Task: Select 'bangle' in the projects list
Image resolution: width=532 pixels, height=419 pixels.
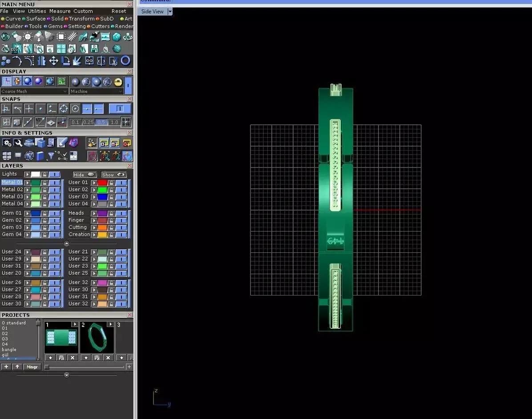Action: [x=9, y=350]
